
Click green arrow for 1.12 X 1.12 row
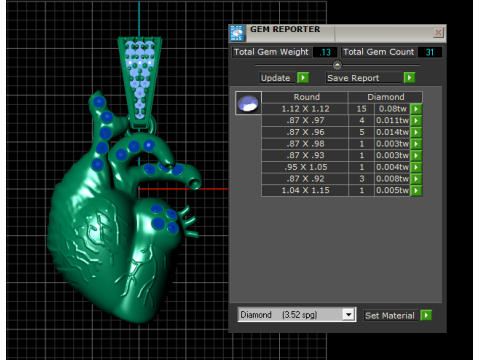416,109
